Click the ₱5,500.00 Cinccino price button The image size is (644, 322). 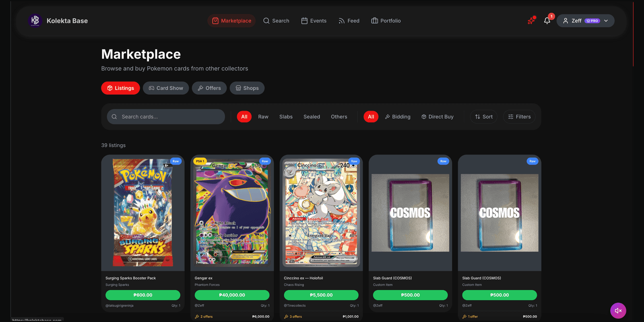tap(321, 295)
